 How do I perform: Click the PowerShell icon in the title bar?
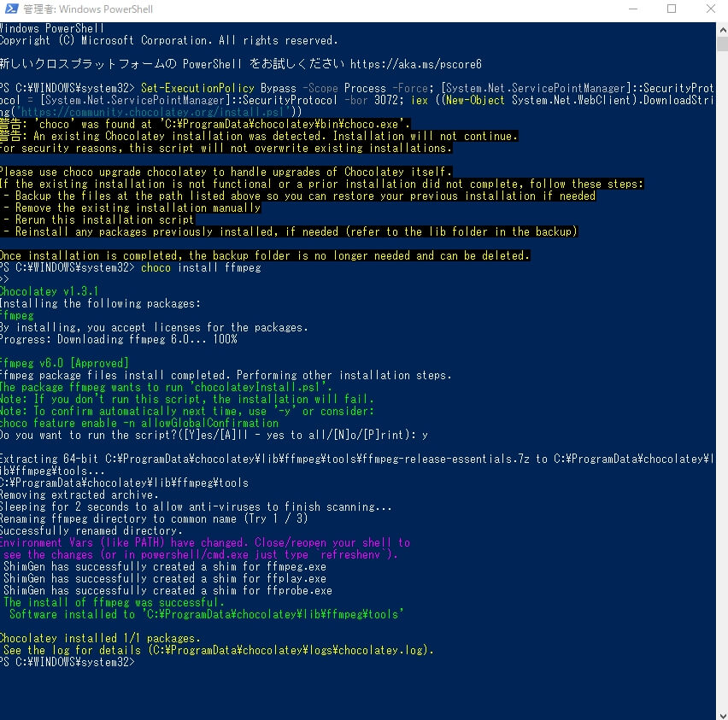pos(11,9)
